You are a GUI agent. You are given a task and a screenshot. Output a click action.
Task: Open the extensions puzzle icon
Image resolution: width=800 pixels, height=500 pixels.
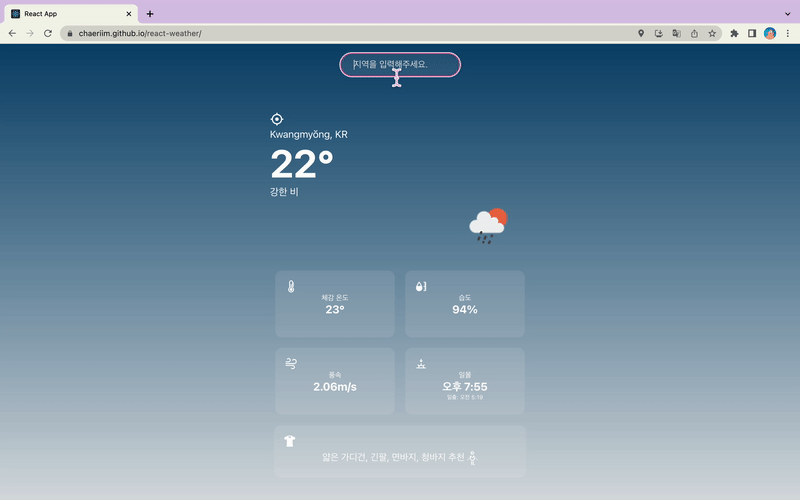pos(734,33)
